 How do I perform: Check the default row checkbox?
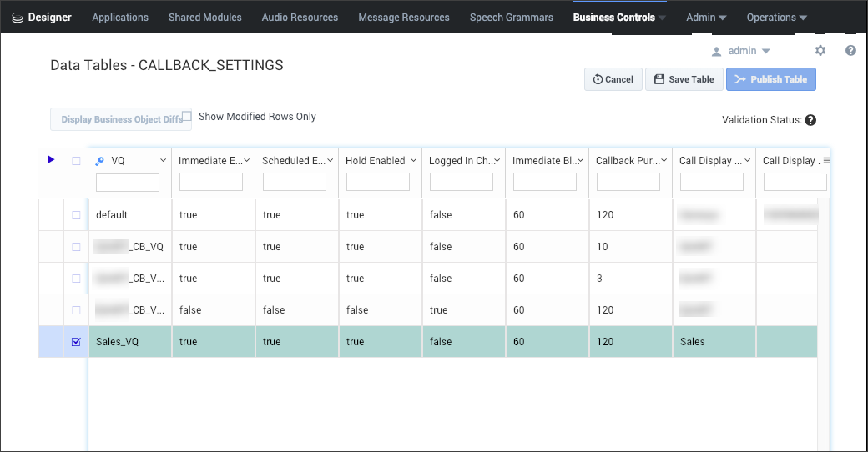76,215
